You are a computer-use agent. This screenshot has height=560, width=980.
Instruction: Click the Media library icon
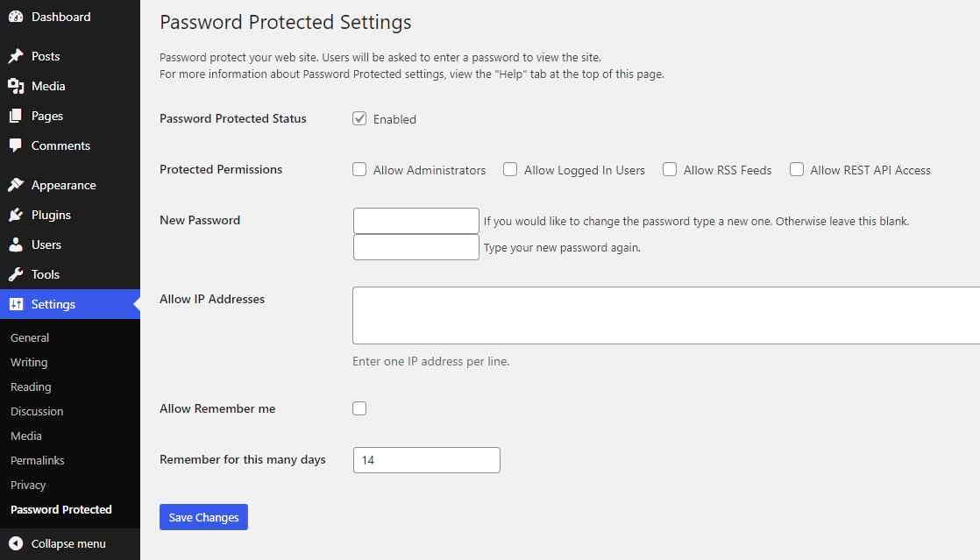point(16,86)
